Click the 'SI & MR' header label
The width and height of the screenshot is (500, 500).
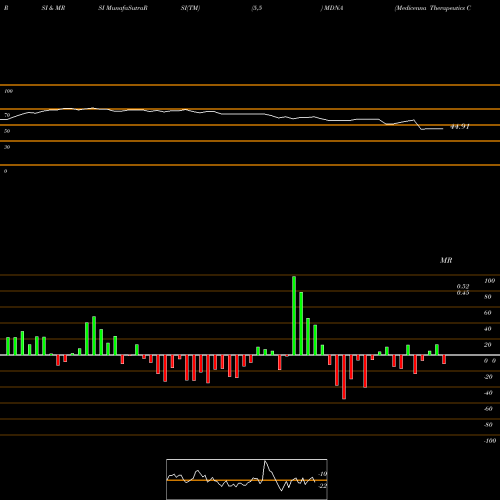point(53,8)
